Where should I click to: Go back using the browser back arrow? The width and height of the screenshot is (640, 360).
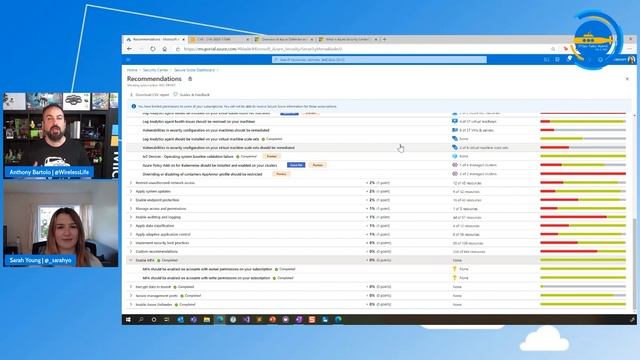tap(129, 49)
